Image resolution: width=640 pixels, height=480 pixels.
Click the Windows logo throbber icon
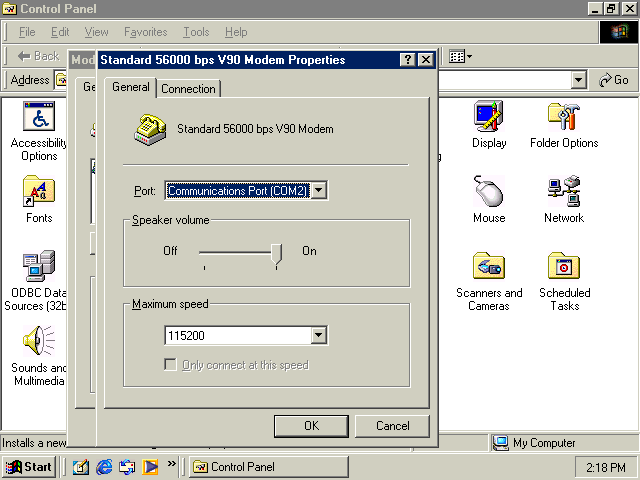pyautogui.click(x=619, y=32)
